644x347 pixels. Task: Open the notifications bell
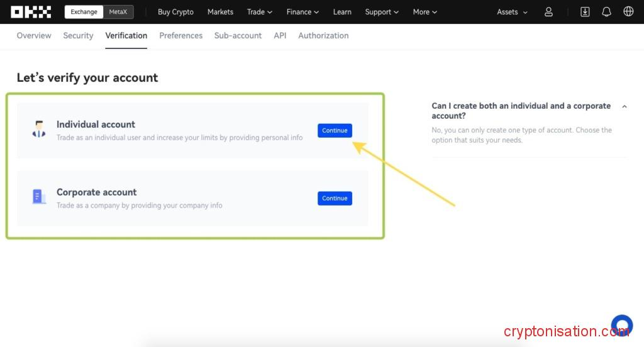click(606, 12)
